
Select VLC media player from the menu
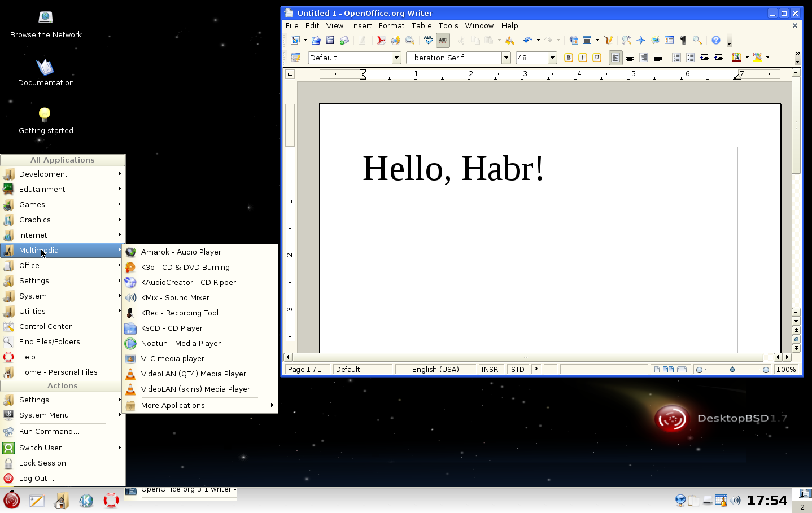[x=172, y=358]
